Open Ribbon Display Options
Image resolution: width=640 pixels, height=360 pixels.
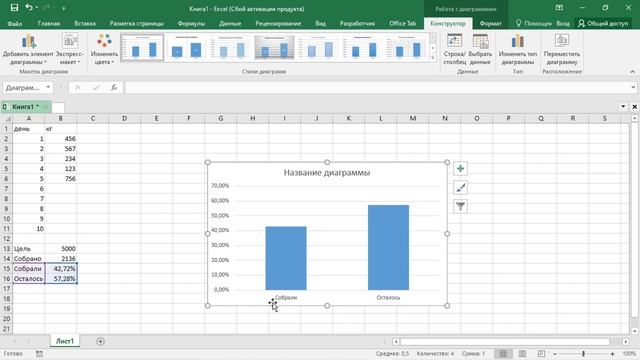559,8
